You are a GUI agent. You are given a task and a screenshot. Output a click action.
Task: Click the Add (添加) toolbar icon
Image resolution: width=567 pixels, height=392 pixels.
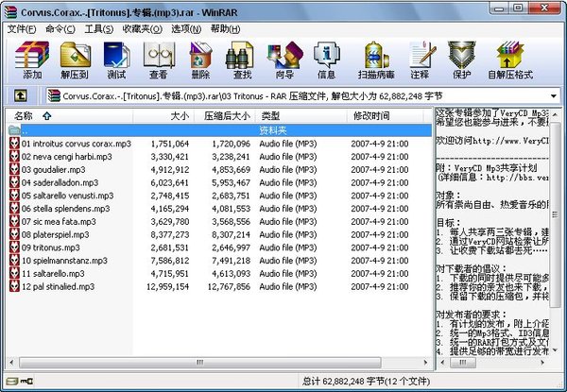click(x=32, y=60)
